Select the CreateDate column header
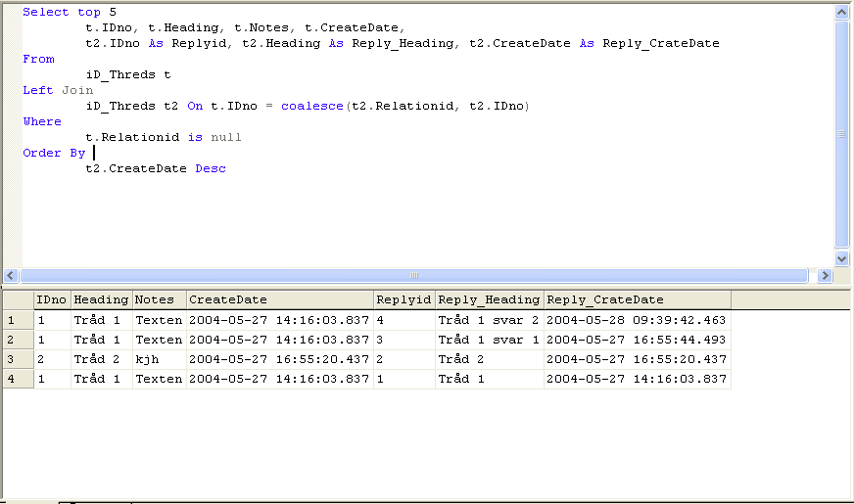This screenshot has width=854, height=504. coord(280,299)
